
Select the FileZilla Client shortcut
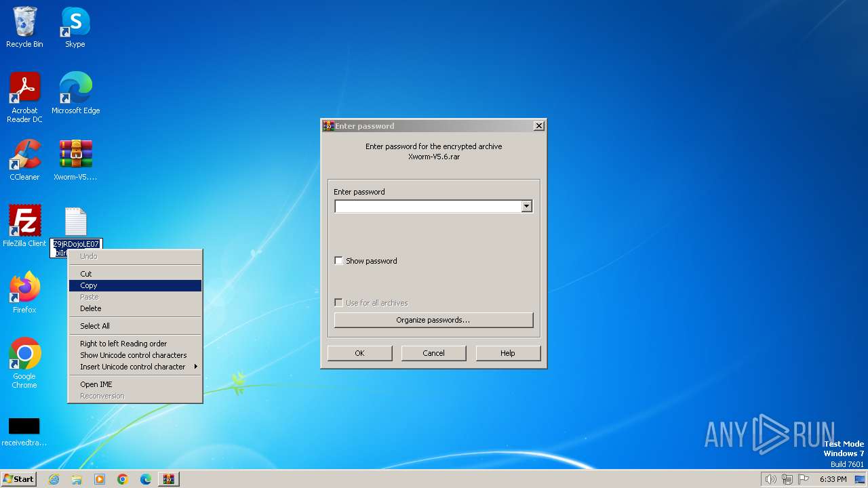tap(24, 226)
